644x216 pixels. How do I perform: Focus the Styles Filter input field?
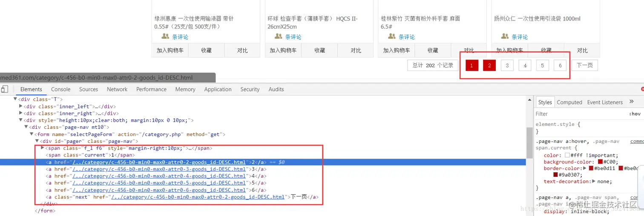(x=579, y=114)
